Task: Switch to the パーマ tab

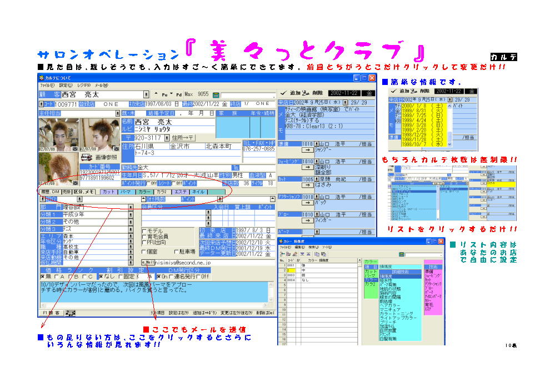Action: (x=126, y=192)
